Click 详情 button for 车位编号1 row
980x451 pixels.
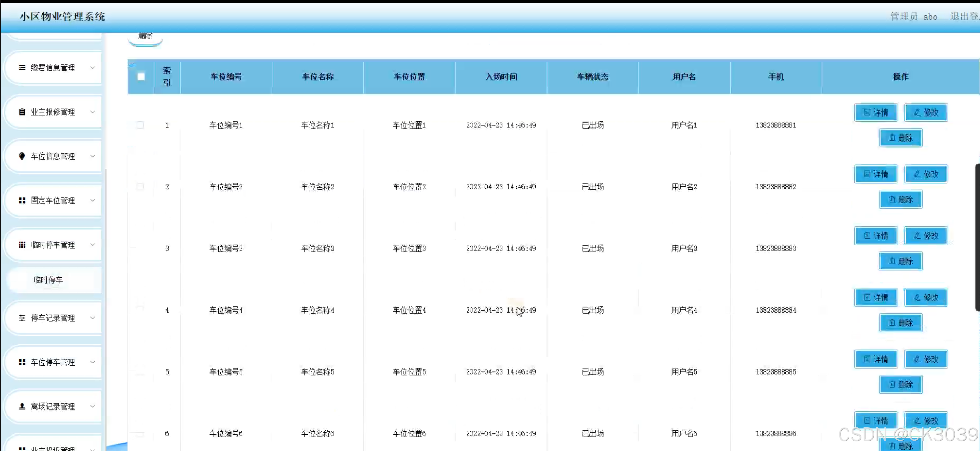[876, 113]
